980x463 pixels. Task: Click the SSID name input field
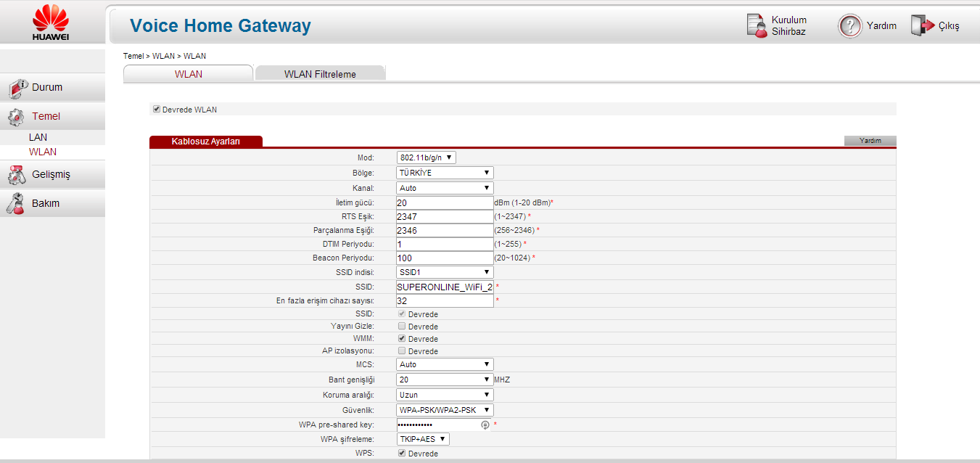pos(445,287)
